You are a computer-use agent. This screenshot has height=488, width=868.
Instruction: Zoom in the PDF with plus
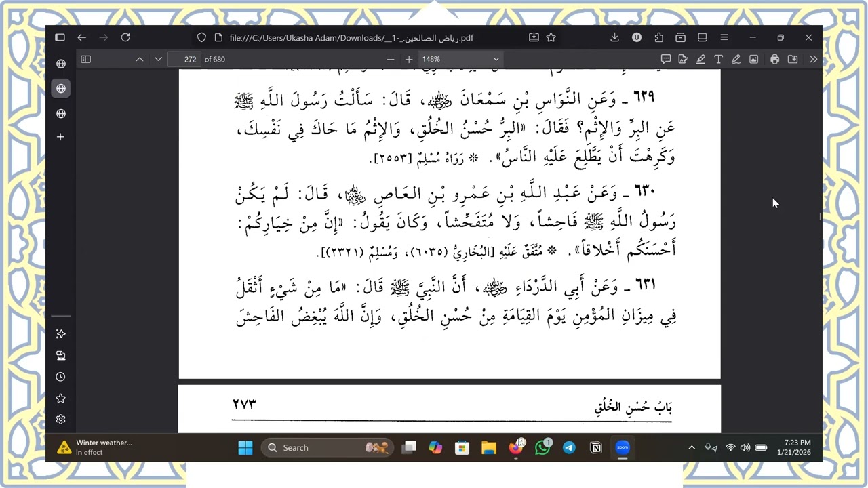pos(408,59)
